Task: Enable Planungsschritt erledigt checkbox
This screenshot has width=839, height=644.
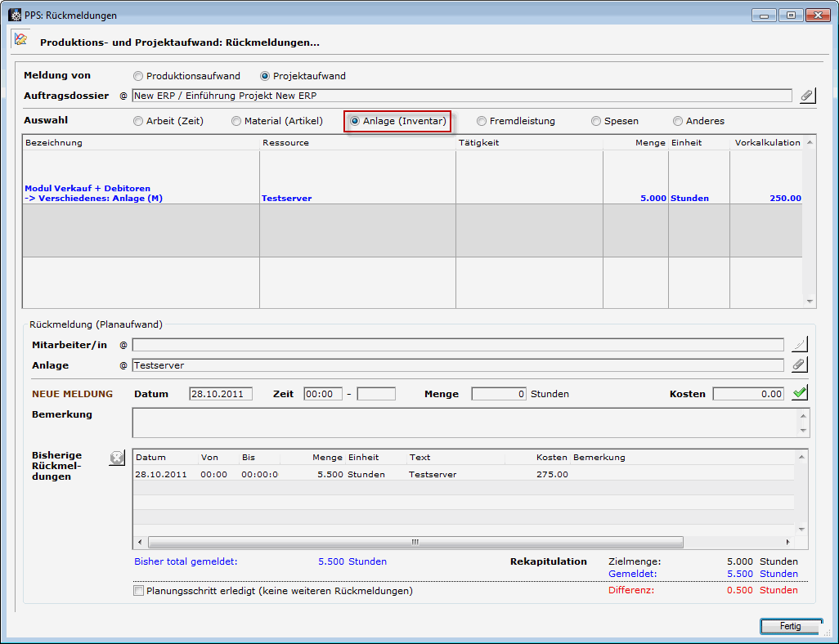Action: (139, 591)
